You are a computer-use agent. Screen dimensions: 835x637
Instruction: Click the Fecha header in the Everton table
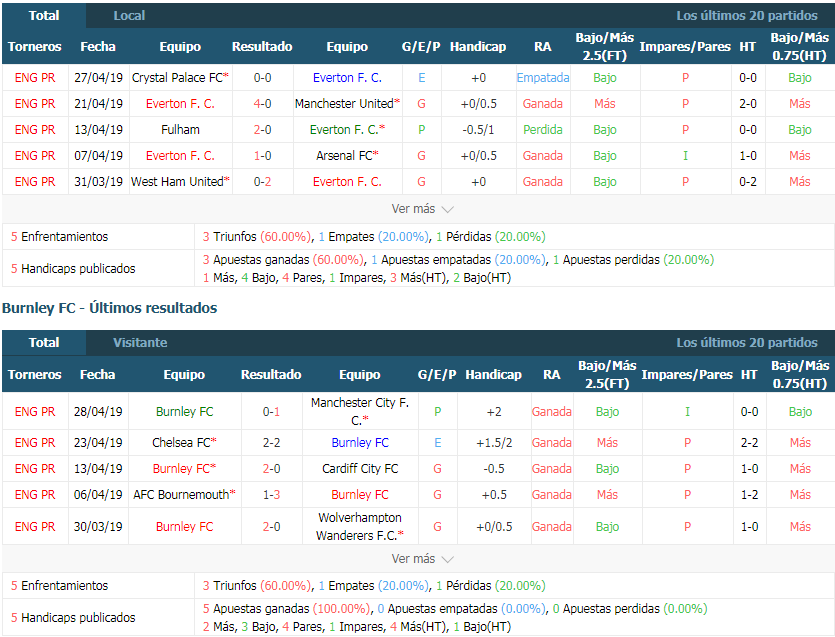tap(98, 47)
